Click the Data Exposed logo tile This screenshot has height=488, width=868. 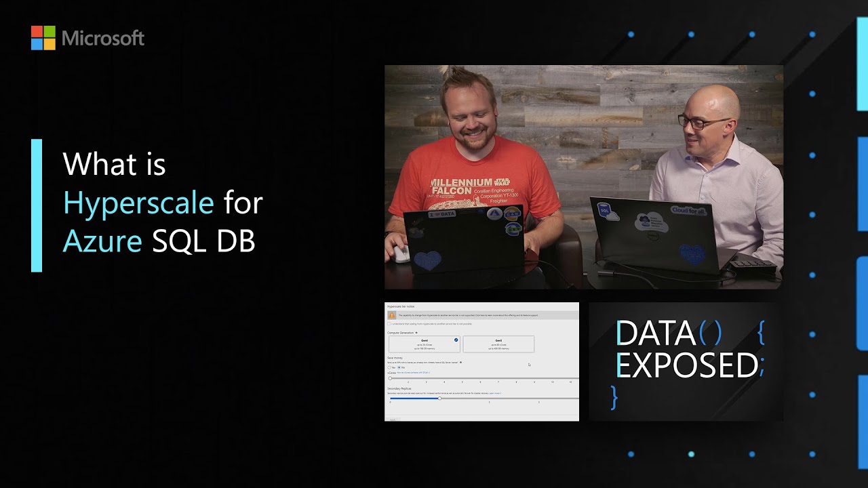686,361
